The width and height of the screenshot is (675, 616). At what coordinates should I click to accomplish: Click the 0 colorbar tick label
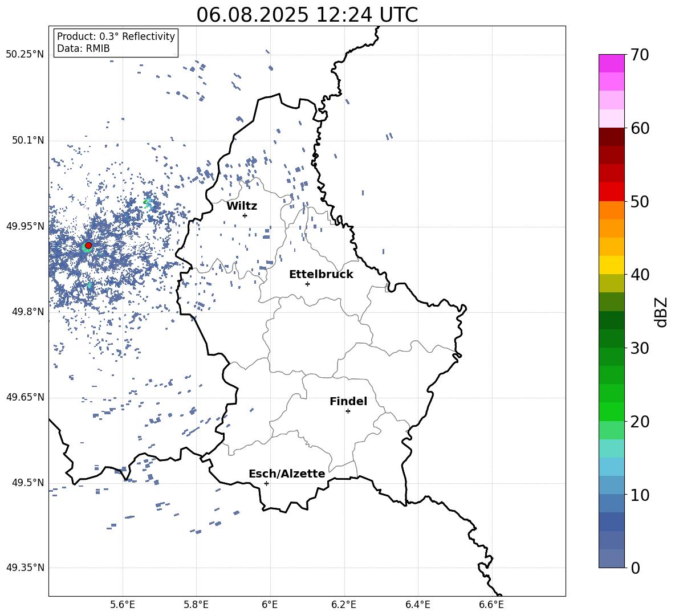[x=635, y=568]
